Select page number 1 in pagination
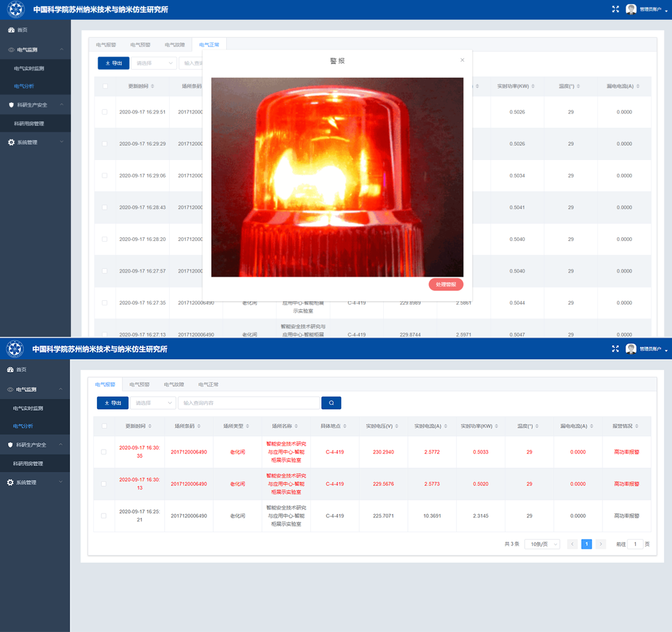This screenshot has width=672, height=632. (587, 544)
